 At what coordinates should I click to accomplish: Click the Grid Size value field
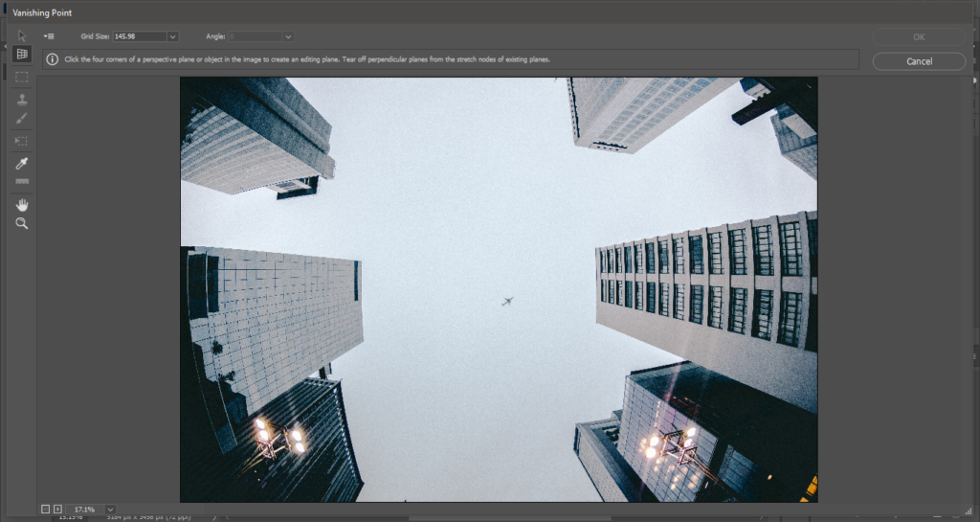(140, 36)
